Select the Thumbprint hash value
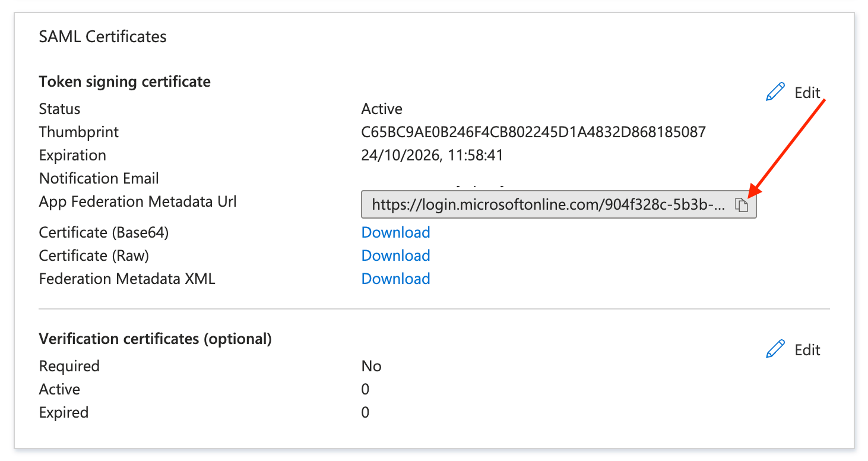 coord(533,132)
